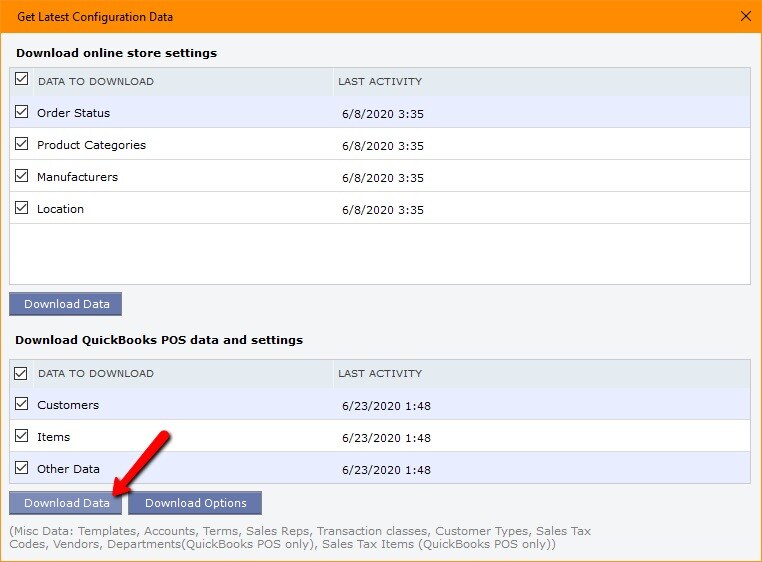Select the Product Categories row label
Screen dimensions: 762x562
[91, 145]
